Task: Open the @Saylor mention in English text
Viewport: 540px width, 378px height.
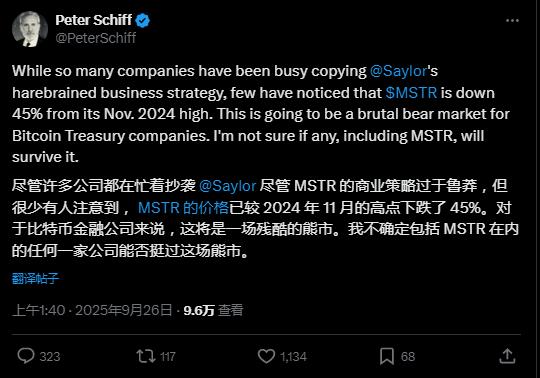Action: click(x=398, y=71)
